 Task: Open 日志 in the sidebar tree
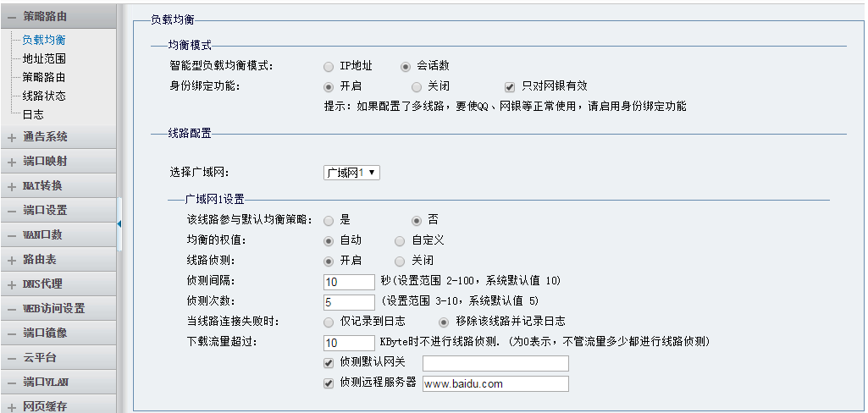pos(33,115)
